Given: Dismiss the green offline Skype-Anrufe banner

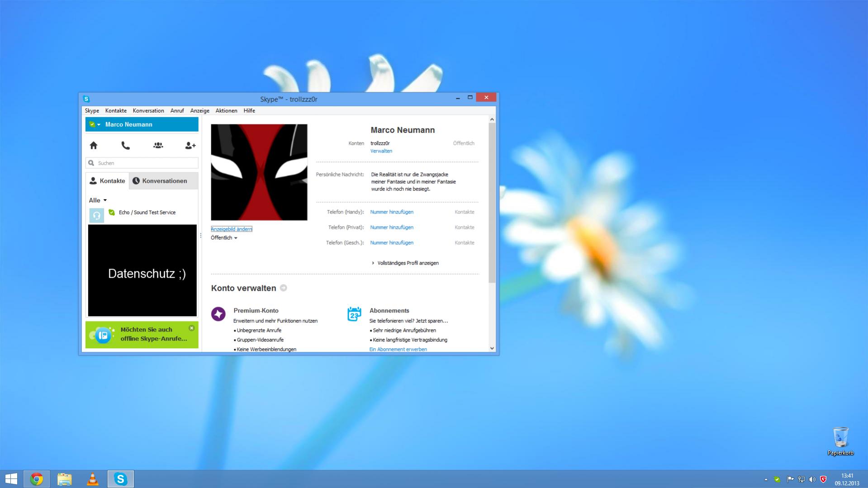Looking at the screenshot, I should [x=192, y=328].
